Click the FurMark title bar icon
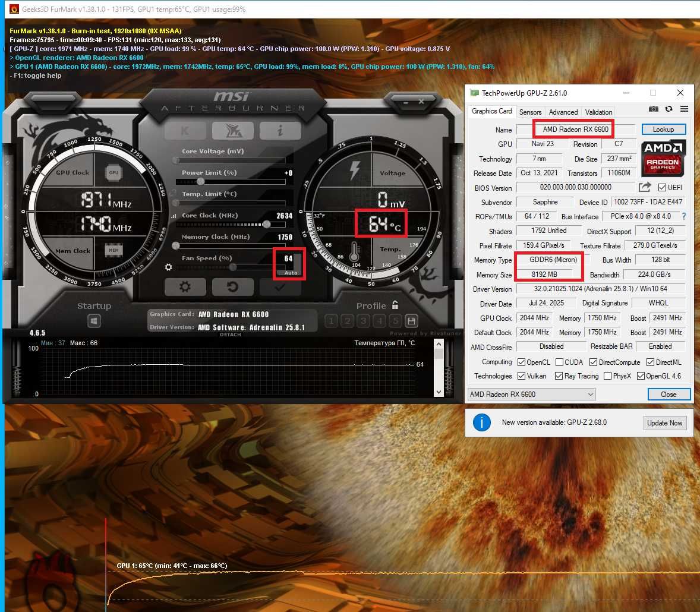This screenshot has width=700, height=612. [x=14, y=9]
